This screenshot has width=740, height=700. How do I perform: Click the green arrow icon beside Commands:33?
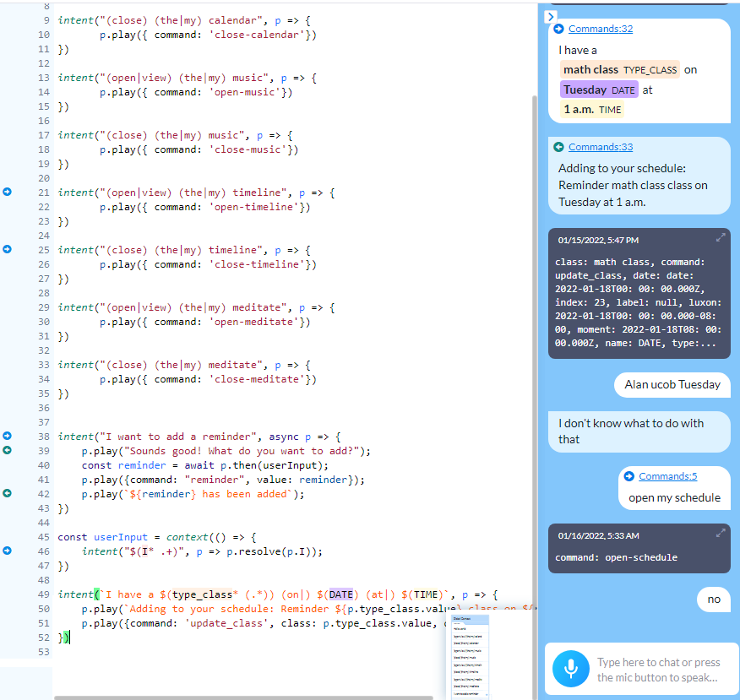point(558,147)
